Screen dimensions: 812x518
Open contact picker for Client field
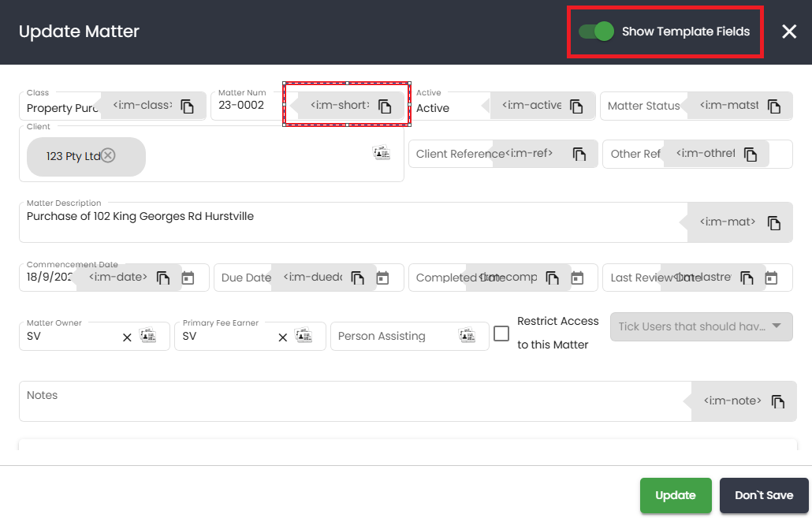pos(382,153)
